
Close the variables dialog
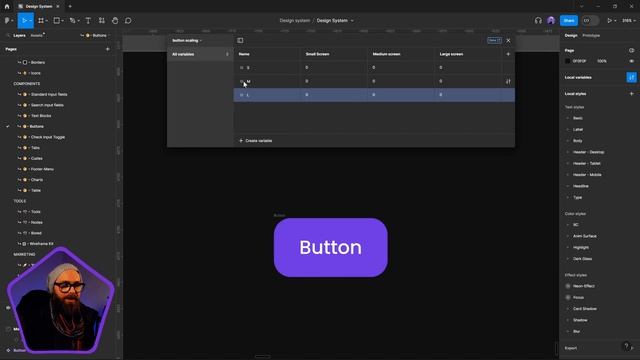coord(508,40)
